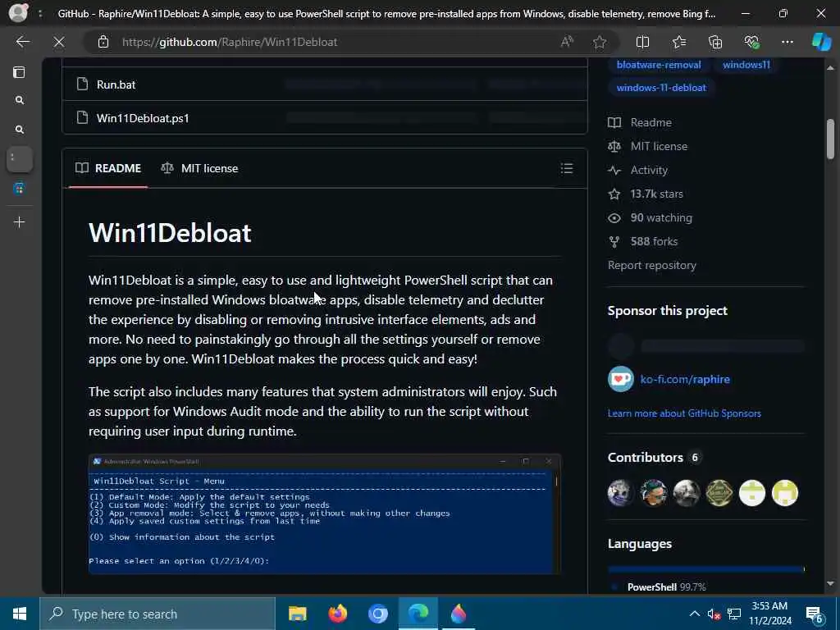
Task: Open tab actions menu in vertical tab bar
Action: click(20, 72)
